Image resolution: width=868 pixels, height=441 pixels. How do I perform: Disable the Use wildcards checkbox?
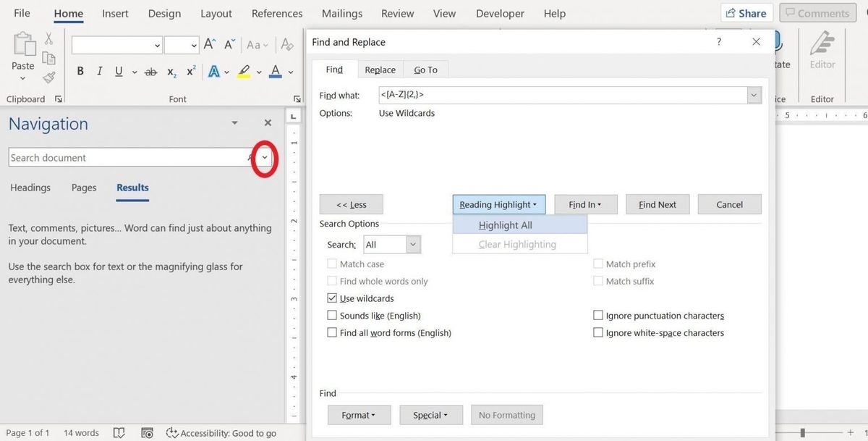pyautogui.click(x=332, y=298)
